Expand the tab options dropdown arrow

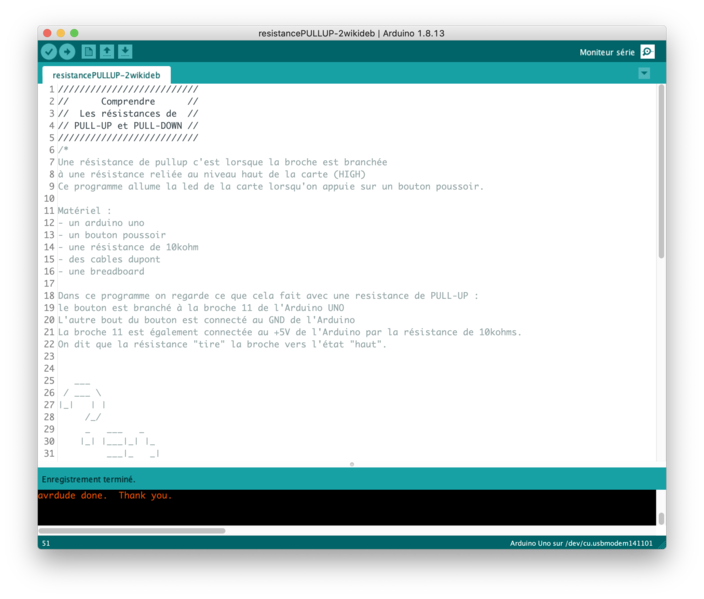[644, 74]
